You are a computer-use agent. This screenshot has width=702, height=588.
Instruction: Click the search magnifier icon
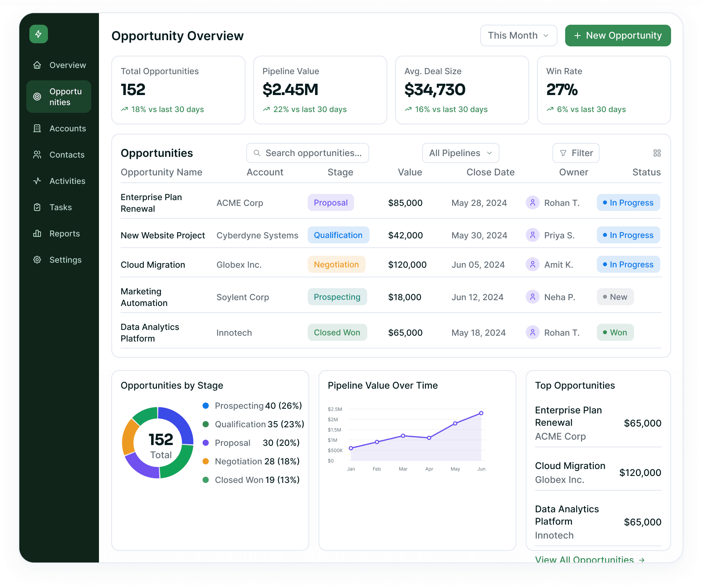tap(257, 153)
